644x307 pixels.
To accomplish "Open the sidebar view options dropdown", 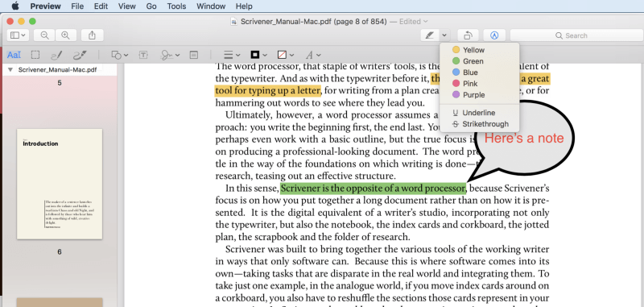I will tap(18, 35).
